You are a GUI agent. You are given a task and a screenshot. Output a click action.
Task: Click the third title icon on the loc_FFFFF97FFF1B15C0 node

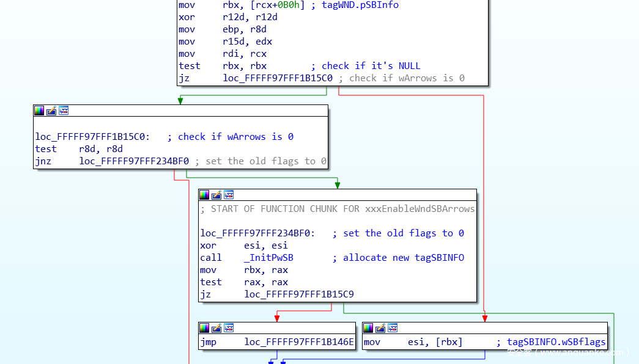(64, 111)
